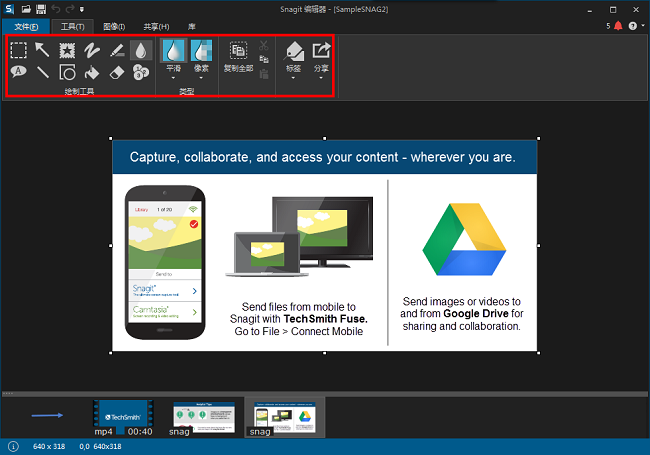
Task: Expand the 标签 (Tags) dropdown arrow
Action: [293, 79]
